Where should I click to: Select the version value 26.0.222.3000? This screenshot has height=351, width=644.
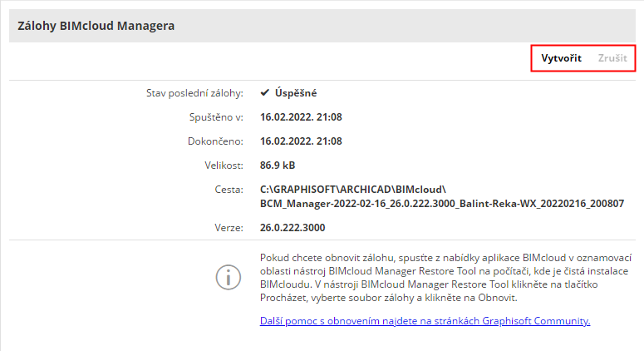pos(293,228)
